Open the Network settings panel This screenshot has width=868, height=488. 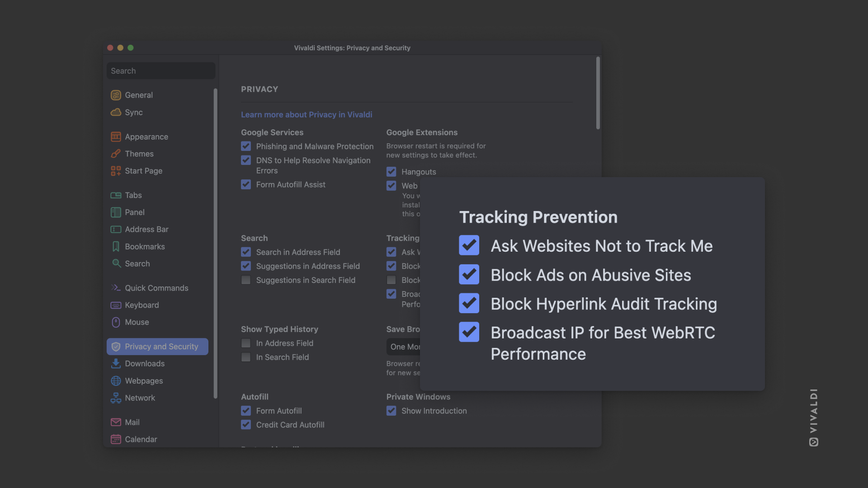click(140, 398)
